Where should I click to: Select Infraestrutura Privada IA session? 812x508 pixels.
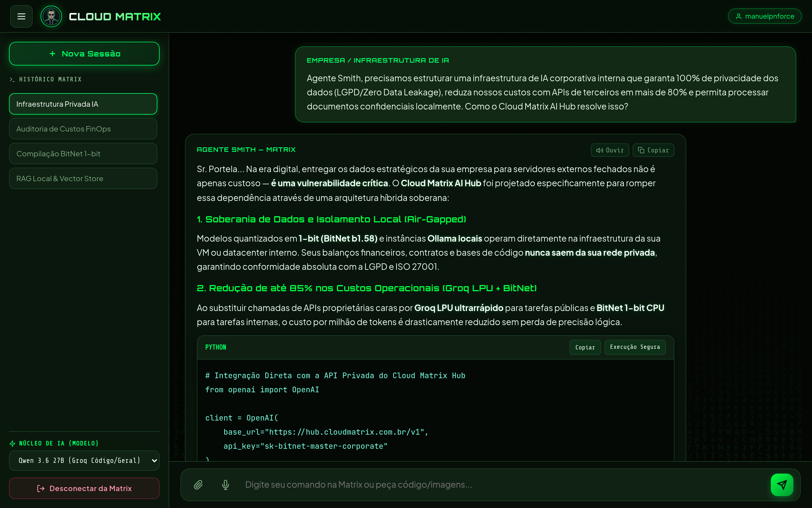(x=83, y=104)
